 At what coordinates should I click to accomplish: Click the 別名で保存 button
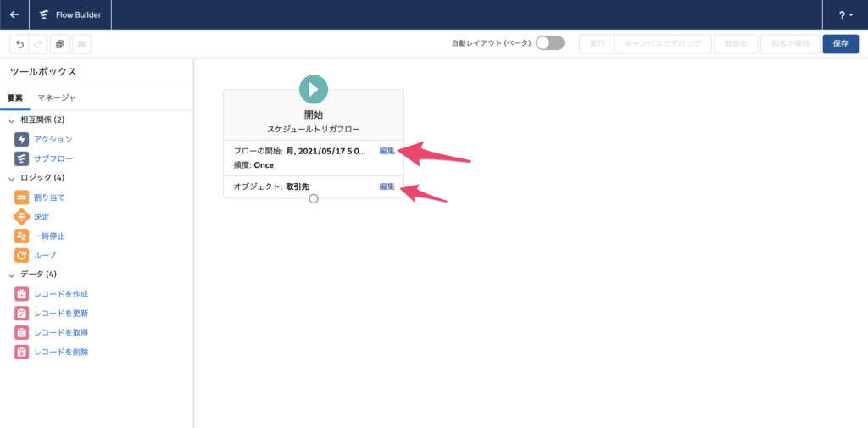[790, 44]
